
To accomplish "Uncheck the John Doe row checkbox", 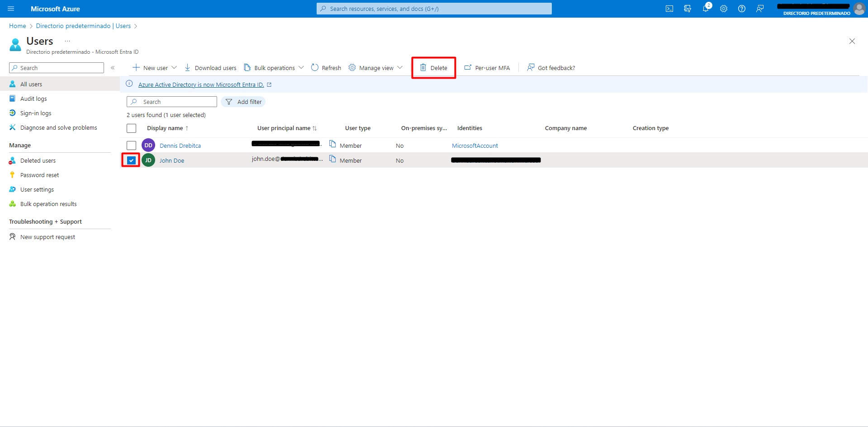I will pos(131,160).
